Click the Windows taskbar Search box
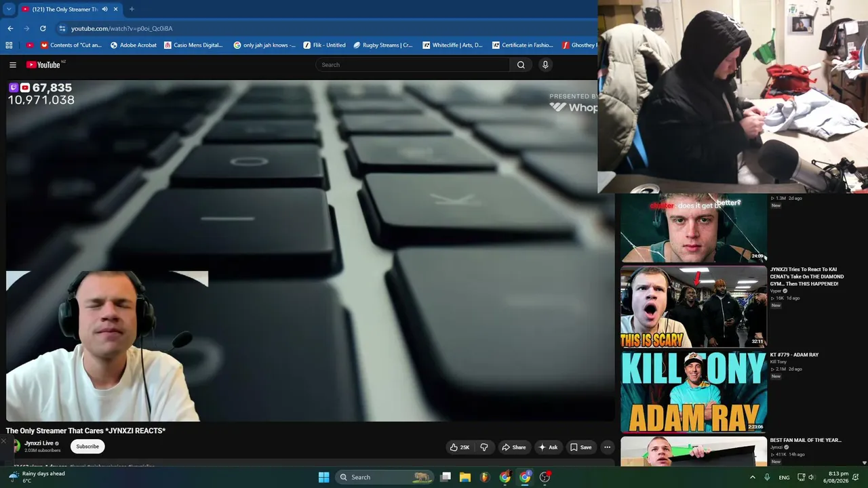 (385, 477)
